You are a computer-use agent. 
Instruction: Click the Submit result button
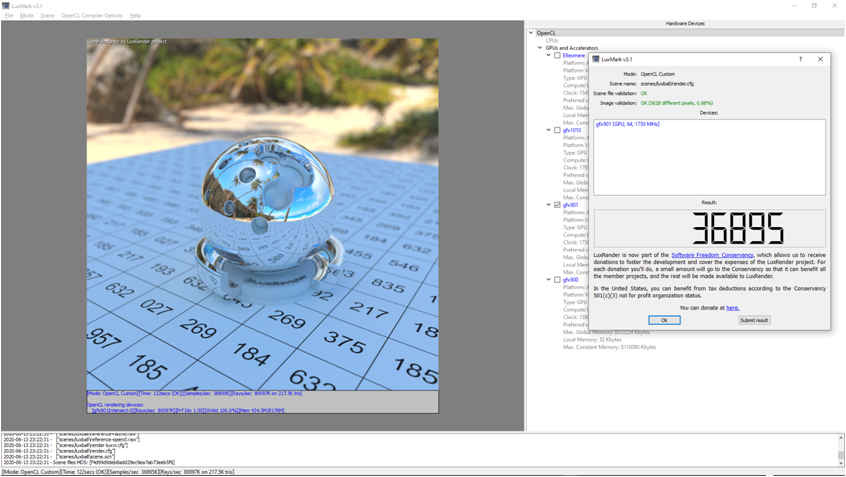(754, 320)
